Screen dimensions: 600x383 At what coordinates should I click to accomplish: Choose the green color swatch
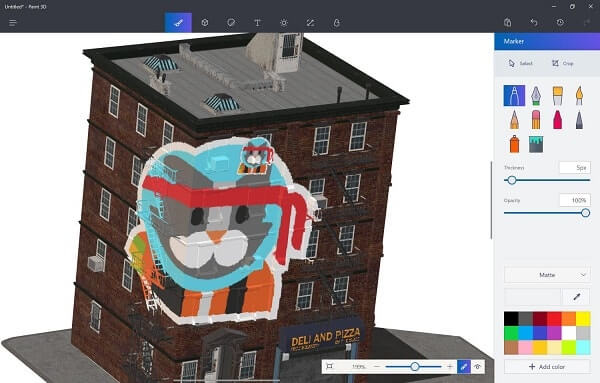(511, 333)
